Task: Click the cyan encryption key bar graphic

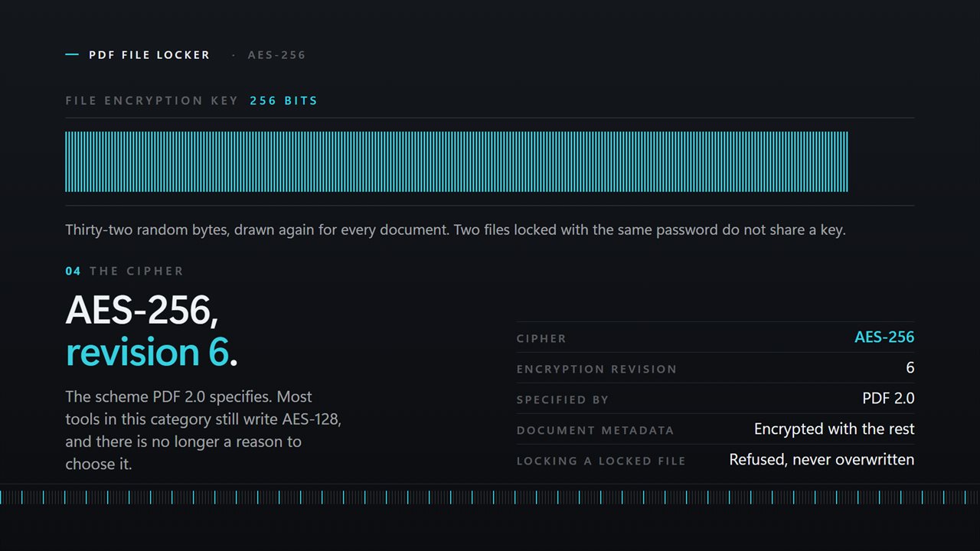Action: tap(456, 161)
